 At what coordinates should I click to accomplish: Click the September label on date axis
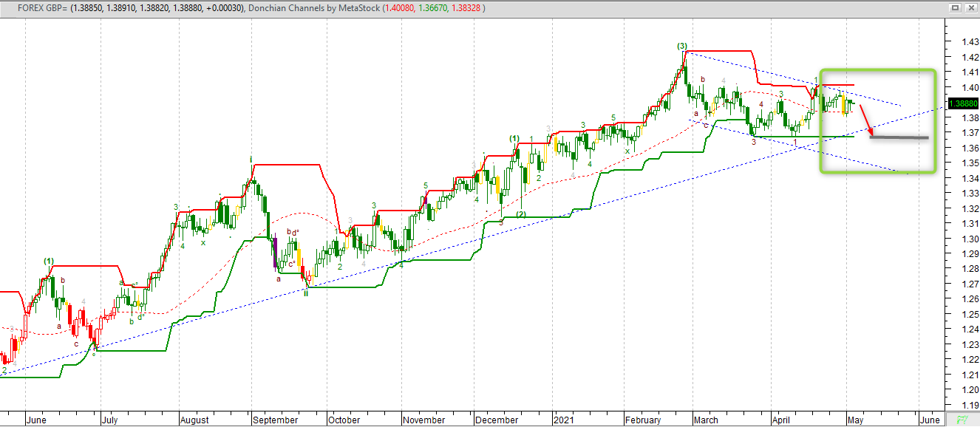coord(275,420)
